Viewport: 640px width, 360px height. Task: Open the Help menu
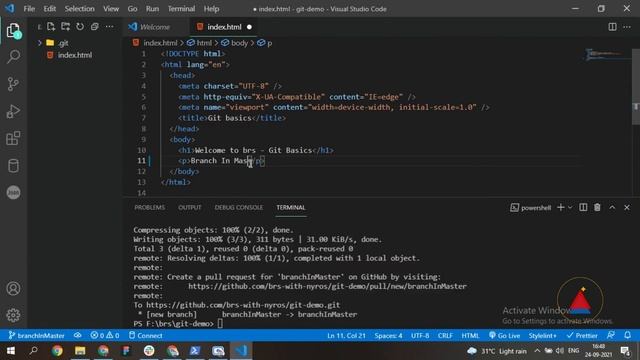click(x=211, y=9)
